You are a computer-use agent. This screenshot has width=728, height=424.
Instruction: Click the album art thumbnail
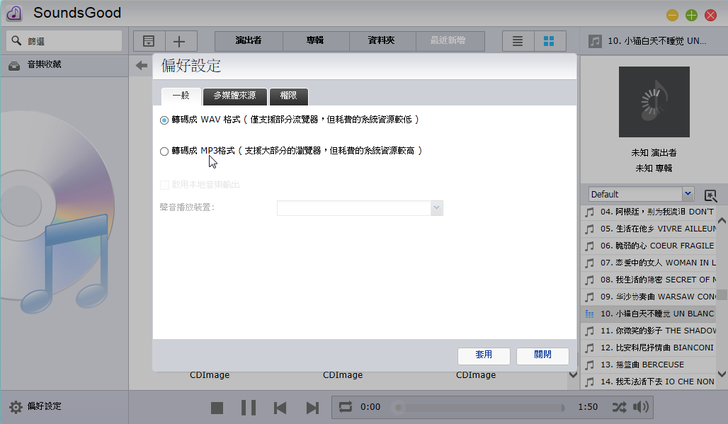click(654, 102)
